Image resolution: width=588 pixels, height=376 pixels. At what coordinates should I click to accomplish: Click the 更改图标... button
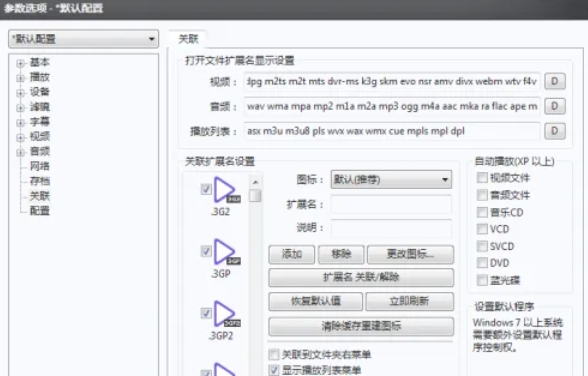tap(411, 255)
